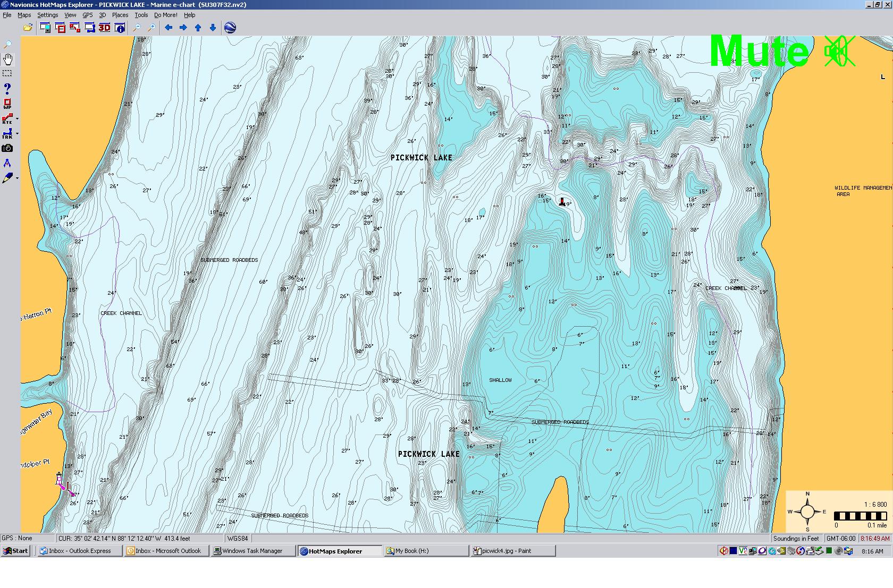Click the red buoy marker on the map
Viewport: 893px width, 588px height.
(562, 201)
